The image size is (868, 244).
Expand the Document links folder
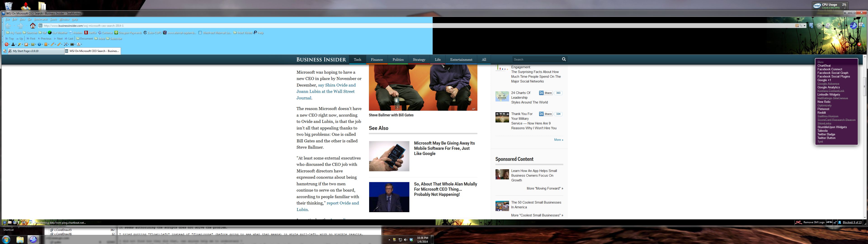pyautogui.click(x=85, y=39)
